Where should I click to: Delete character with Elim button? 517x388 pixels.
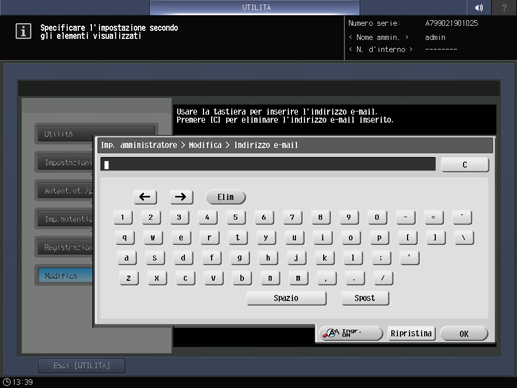point(226,197)
